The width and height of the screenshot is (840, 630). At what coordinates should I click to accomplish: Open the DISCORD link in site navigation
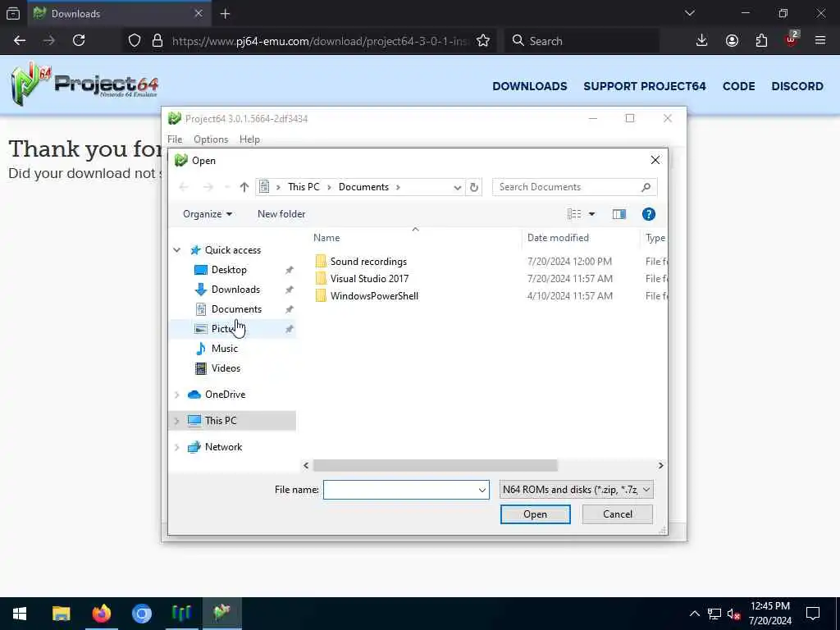(797, 86)
